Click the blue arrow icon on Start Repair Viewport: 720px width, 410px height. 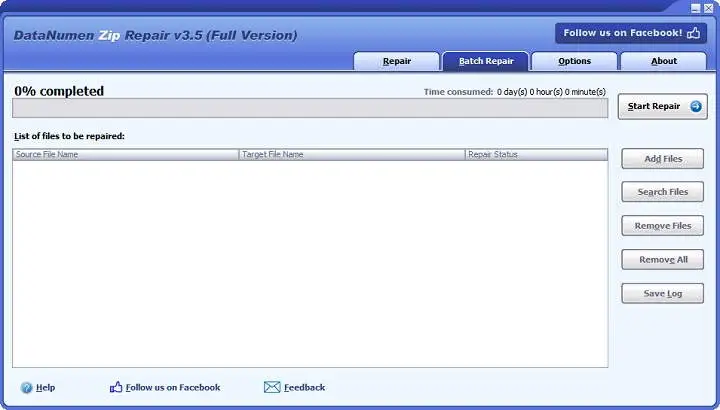[x=696, y=107]
